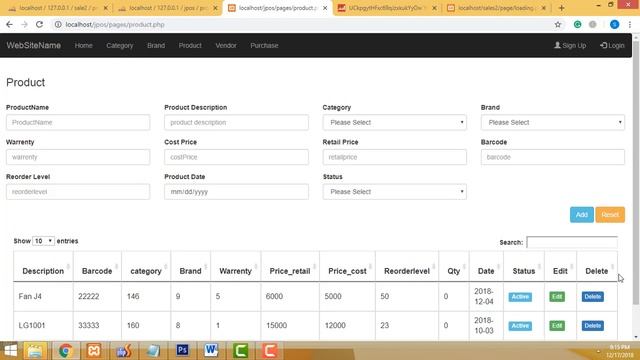Viewport: 640px width, 360px height.
Task: Click Active status of LG1001
Action: (x=520, y=326)
